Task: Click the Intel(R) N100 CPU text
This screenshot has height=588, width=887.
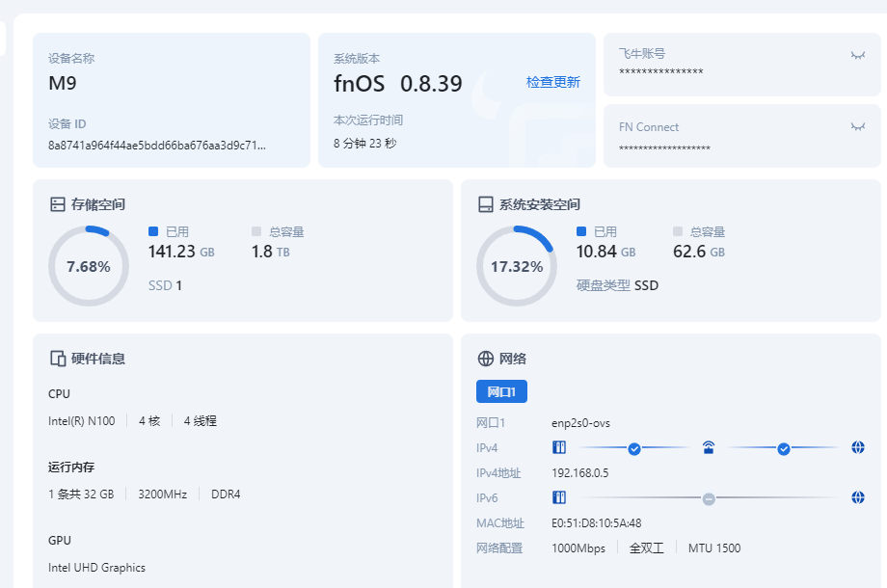Action: [81, 421]
